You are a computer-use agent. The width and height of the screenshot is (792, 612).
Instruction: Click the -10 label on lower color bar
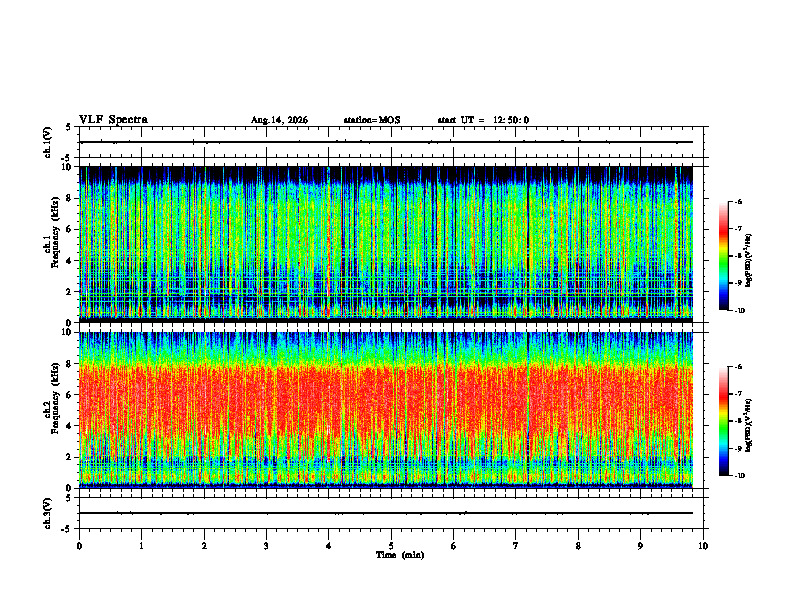coord(739,476)
